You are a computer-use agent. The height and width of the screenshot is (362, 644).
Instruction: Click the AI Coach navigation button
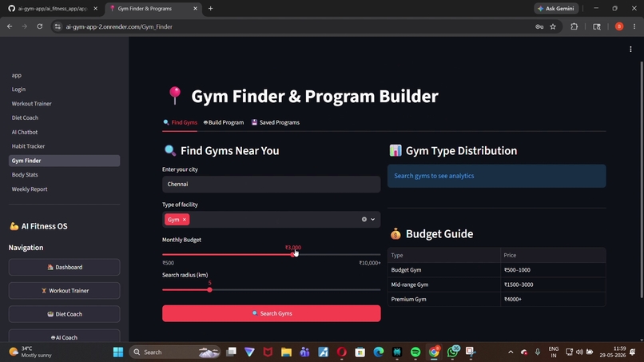tap(64, 337)
